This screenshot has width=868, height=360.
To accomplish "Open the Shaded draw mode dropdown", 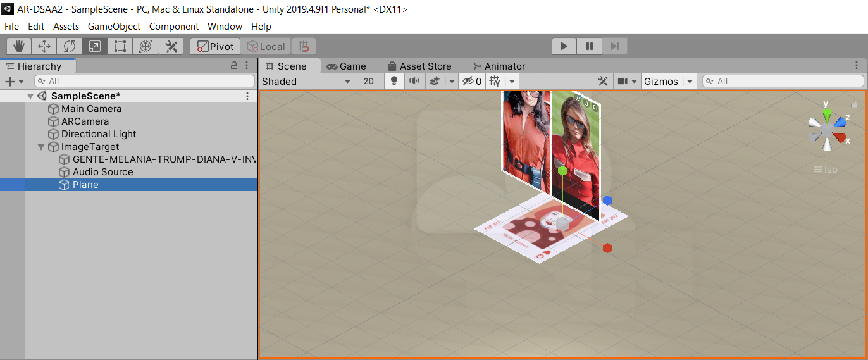I will [307, 81].
